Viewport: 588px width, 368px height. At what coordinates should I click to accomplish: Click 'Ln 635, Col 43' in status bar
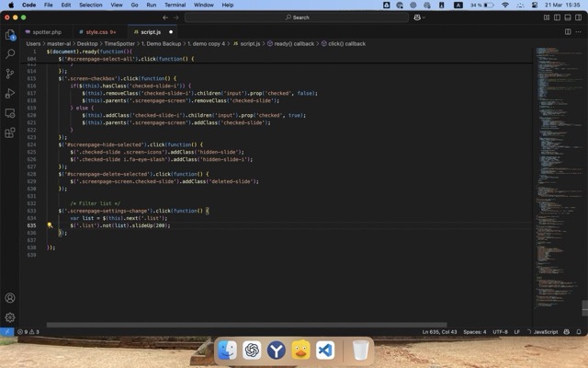[439, 331]
